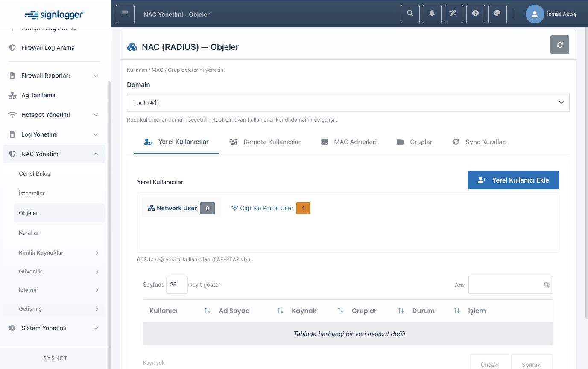Click SYSNET footer text

55,358
